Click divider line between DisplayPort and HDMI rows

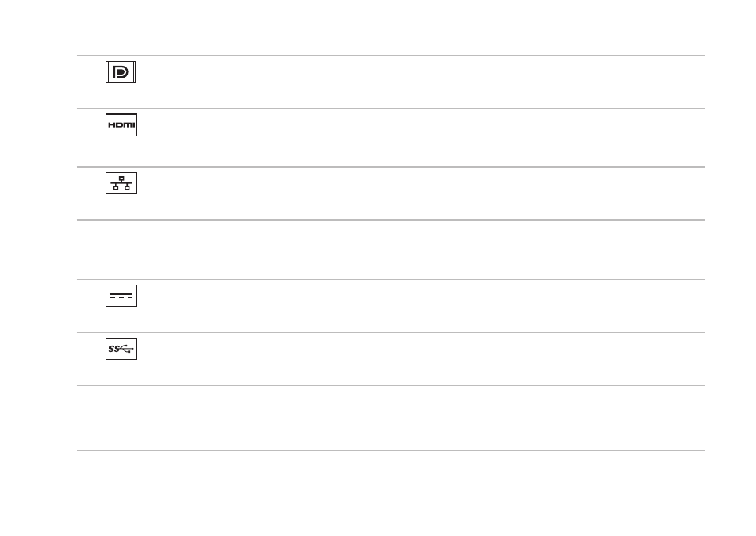391,109
